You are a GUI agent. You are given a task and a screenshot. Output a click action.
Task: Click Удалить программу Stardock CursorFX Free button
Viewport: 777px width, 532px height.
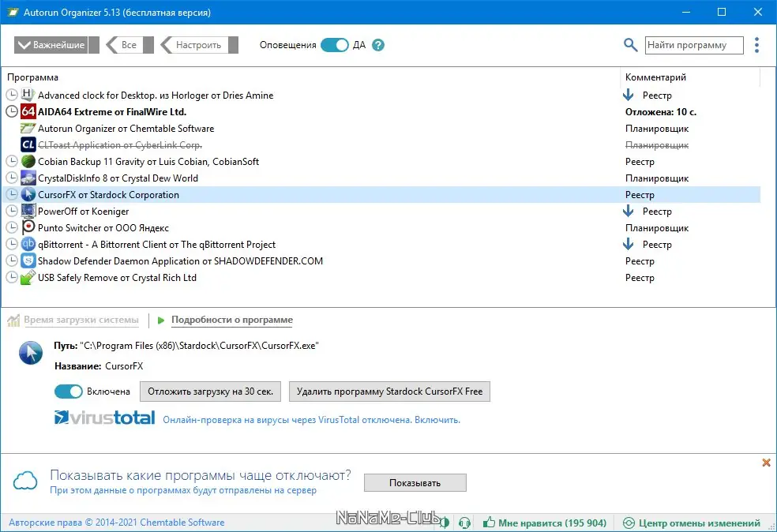point(389,392)
